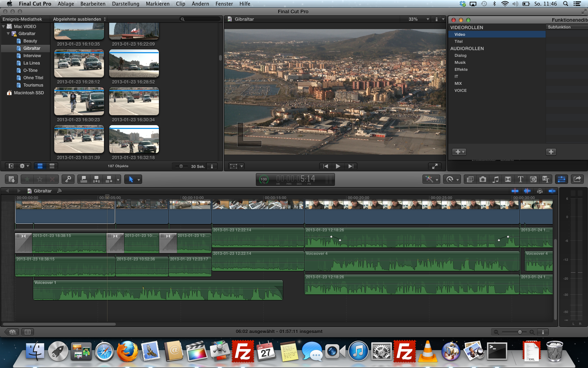Jump to the next edit in viewer
588x368 pixels.
[350, 166]
